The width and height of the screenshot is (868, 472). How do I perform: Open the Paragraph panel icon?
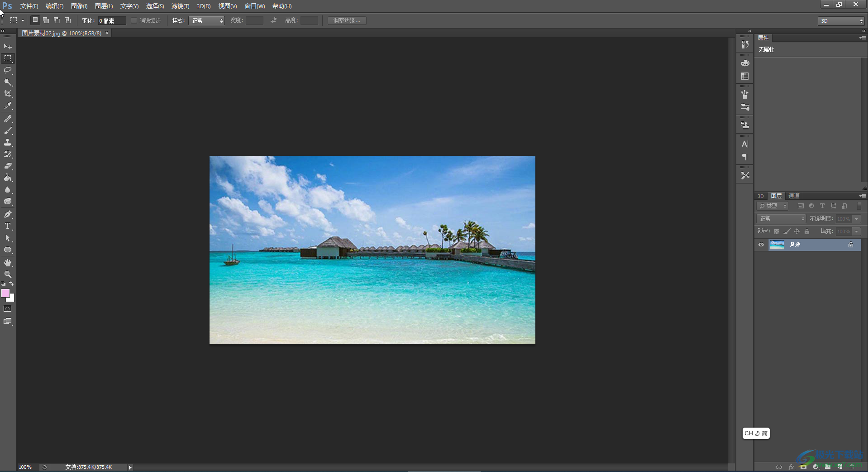(745, 157)
